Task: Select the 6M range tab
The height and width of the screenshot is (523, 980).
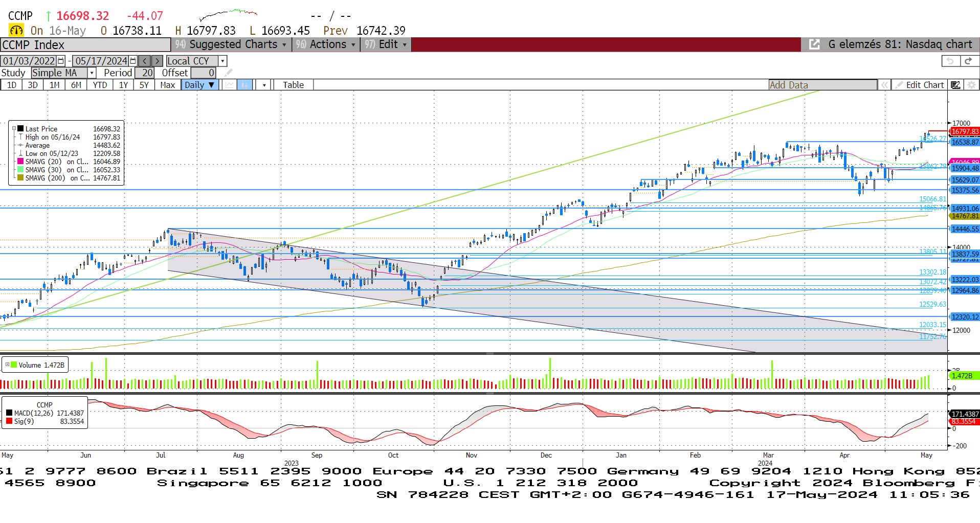Action: (x=76, y=85)
